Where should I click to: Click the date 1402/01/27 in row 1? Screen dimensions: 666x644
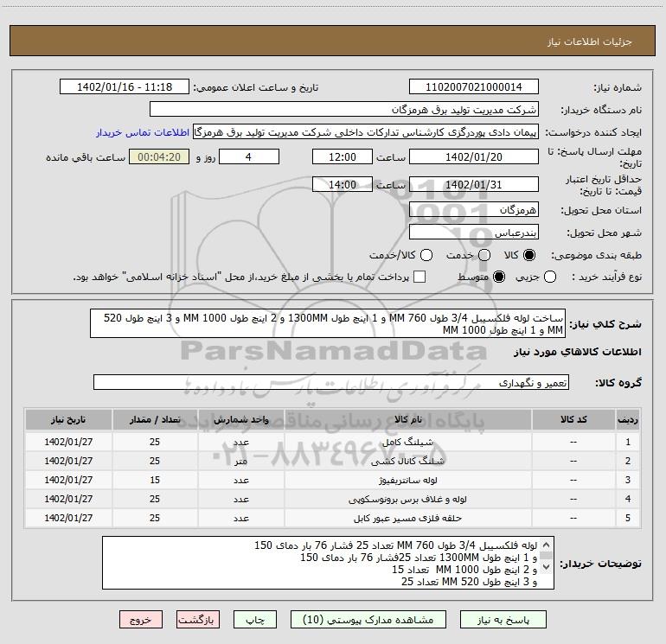[68, 442]
